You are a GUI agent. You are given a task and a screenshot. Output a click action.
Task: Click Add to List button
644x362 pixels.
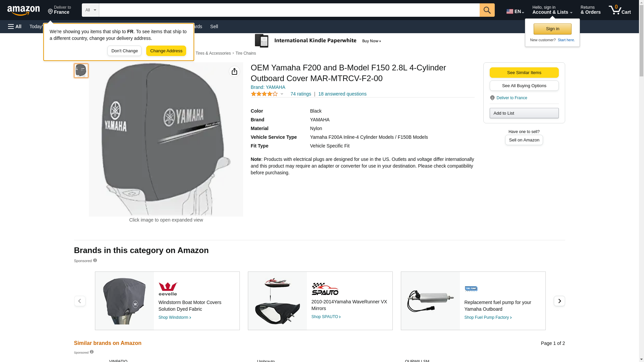tap(524, 113)
